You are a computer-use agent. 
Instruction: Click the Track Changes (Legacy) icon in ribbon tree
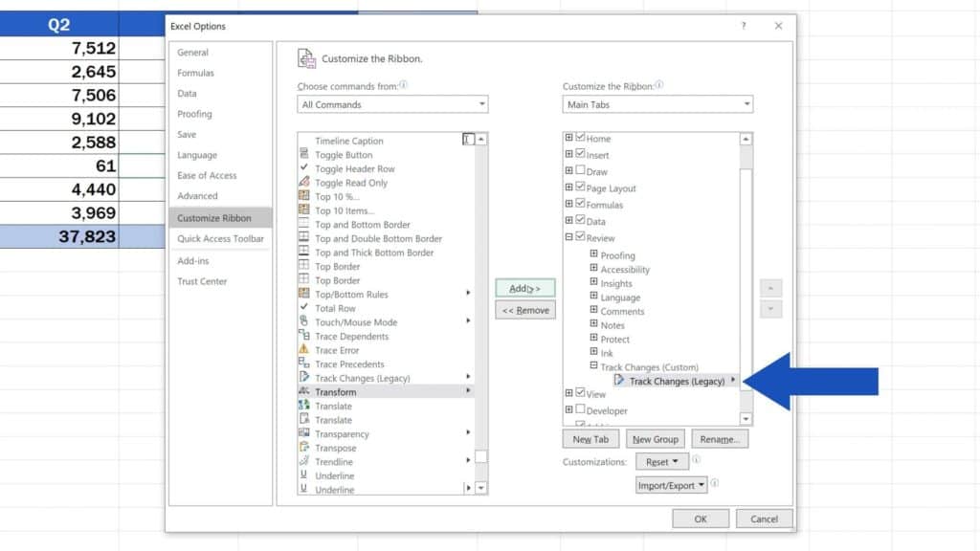tap(619, 380)
